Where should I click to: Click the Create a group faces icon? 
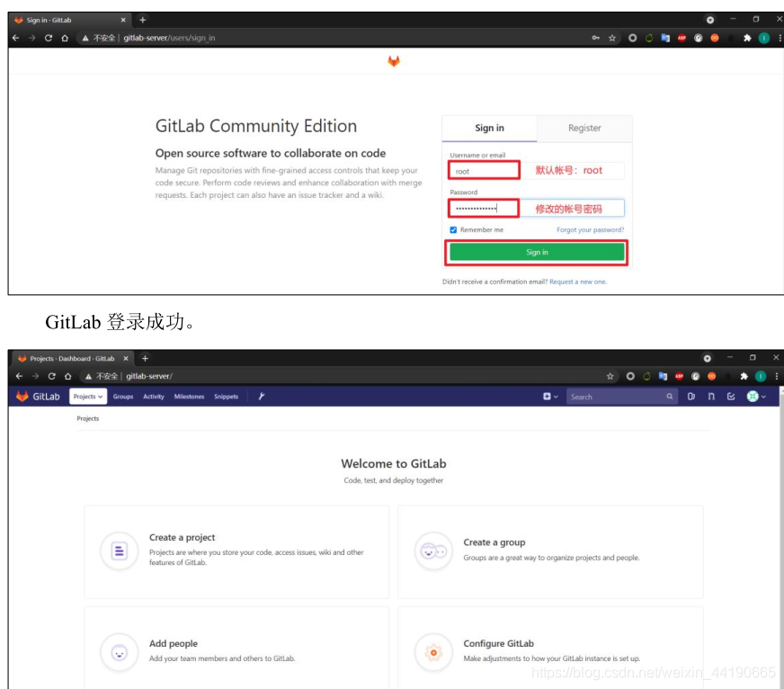click(433, 550)
